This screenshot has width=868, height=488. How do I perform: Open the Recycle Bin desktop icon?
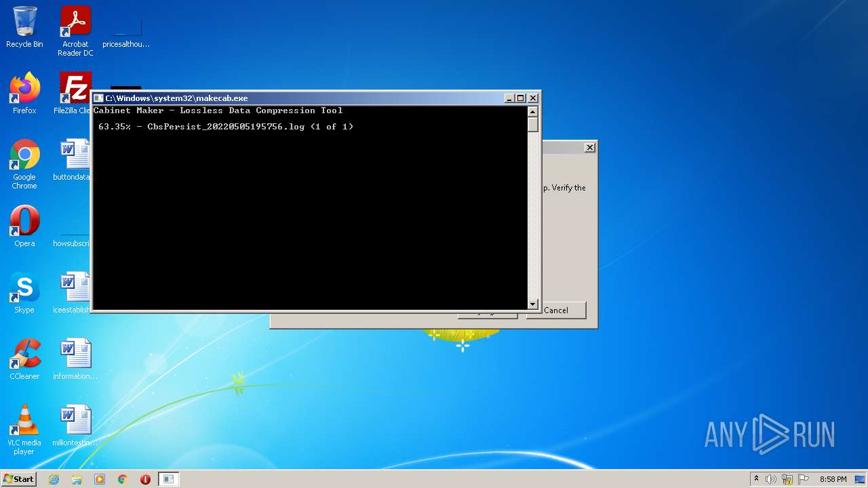coord(24,27)
